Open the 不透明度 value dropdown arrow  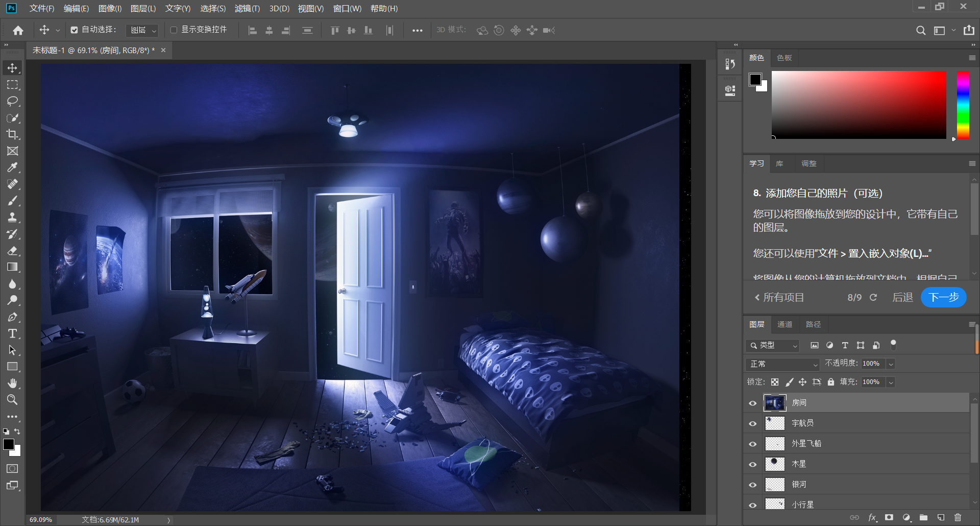(891, 364)
